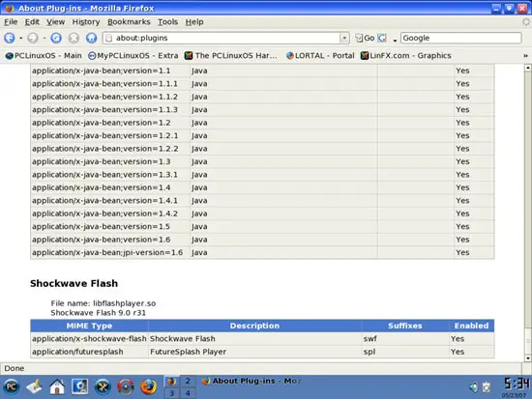Open the Bookmarks menu
Screen dimensions: 532x399
[129, 22]
